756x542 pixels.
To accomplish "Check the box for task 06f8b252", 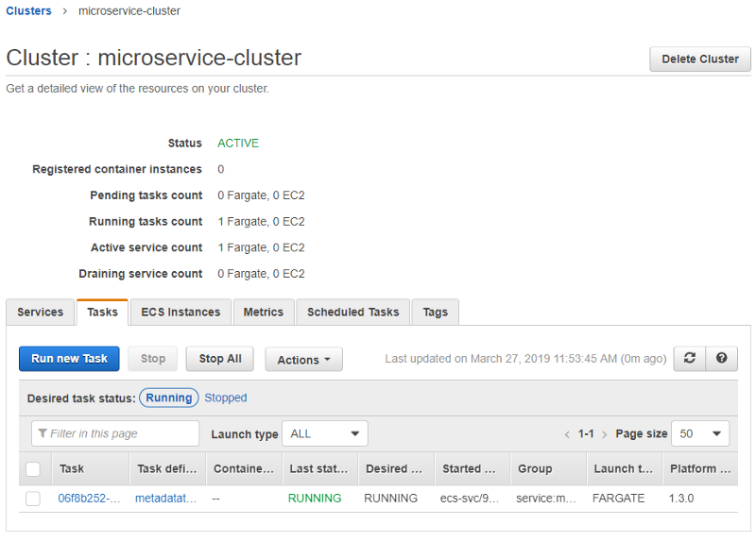I will pyautogui.click(x=33, y=499).
